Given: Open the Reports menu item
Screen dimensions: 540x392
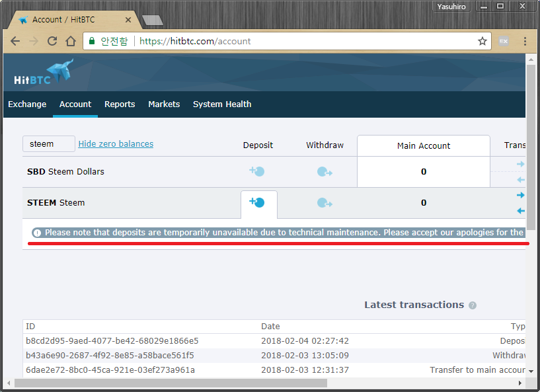Looking at the screenshot, I should click(x=120, y=104).
